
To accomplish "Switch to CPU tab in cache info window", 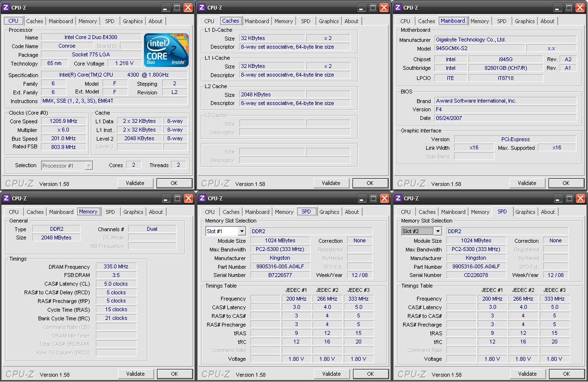I will (x=209, y=21).
